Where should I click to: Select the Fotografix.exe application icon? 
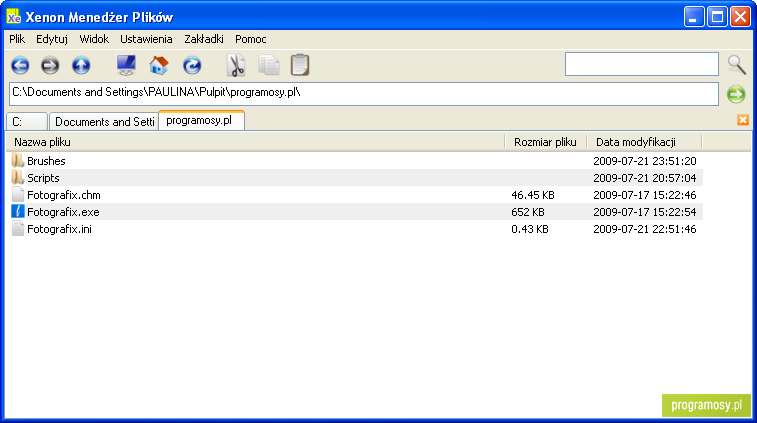point(18,212)
